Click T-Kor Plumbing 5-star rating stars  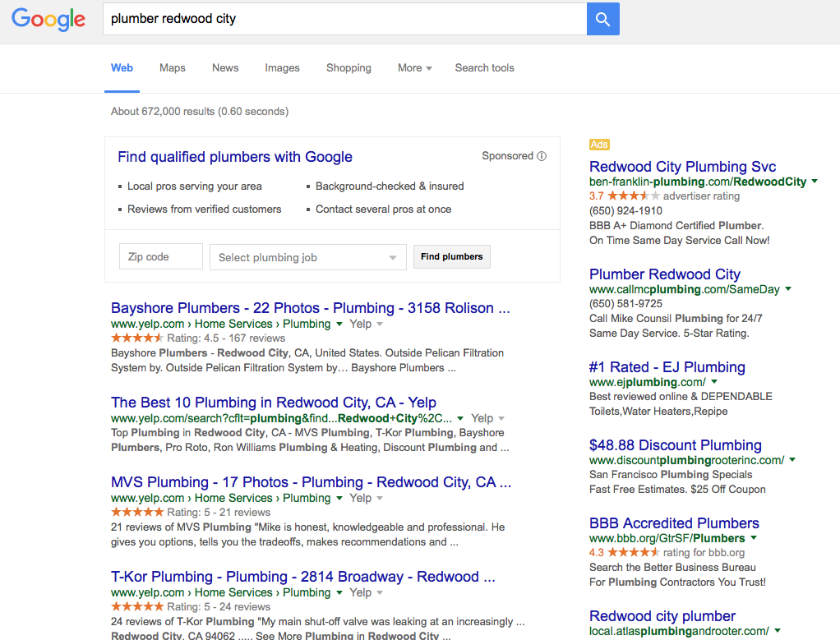pyautogui.click(x=137, y=606)
